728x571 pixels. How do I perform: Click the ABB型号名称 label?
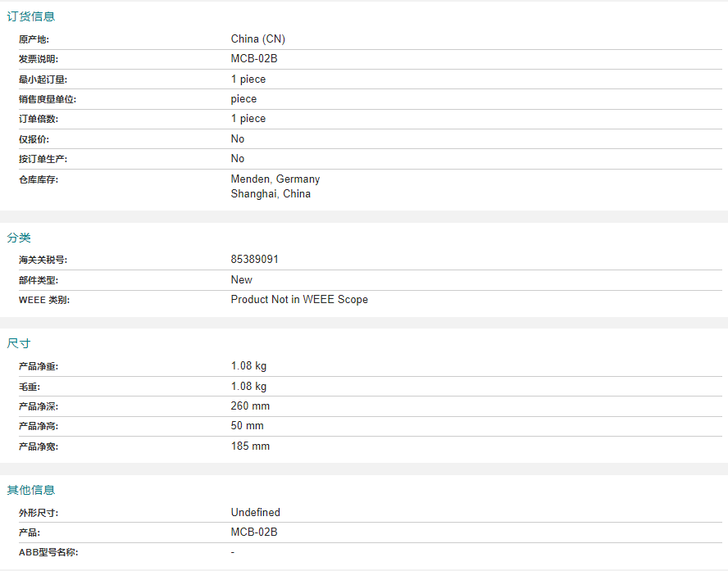(48, 552)
